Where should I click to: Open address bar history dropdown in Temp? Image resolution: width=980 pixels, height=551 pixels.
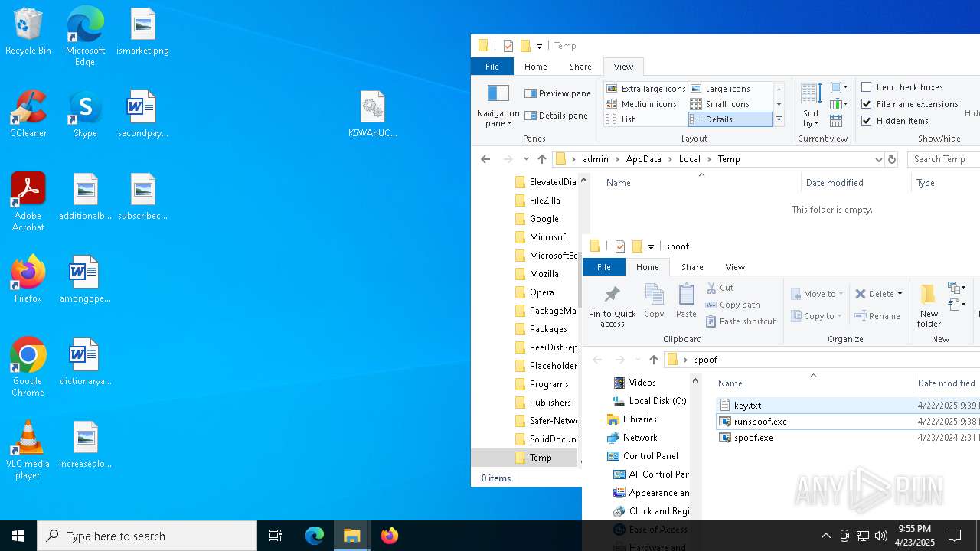878,159
